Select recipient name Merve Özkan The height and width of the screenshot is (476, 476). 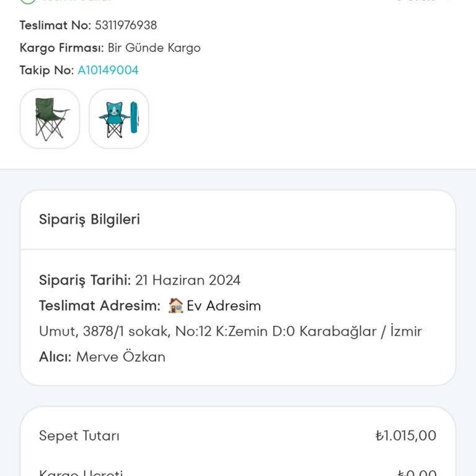point(120,356)
